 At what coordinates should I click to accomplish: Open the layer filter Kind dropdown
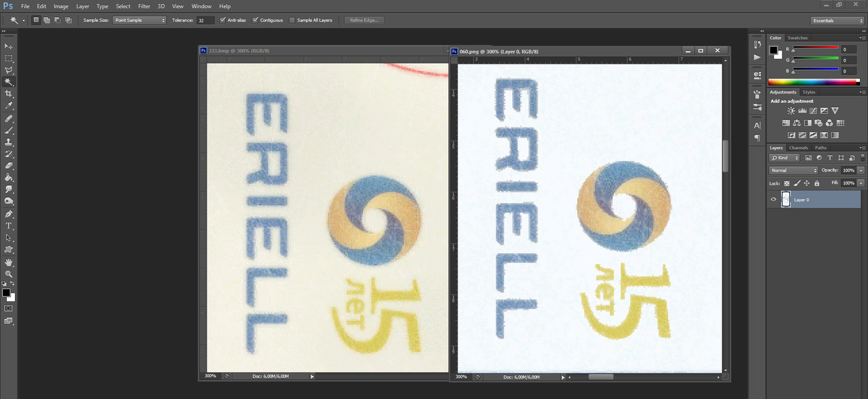[785, 157]
